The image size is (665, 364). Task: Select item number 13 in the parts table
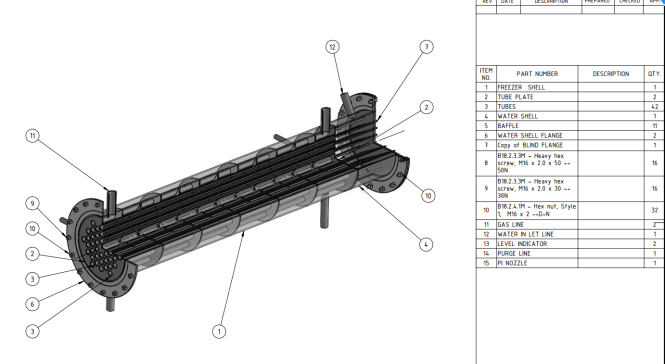486,244
